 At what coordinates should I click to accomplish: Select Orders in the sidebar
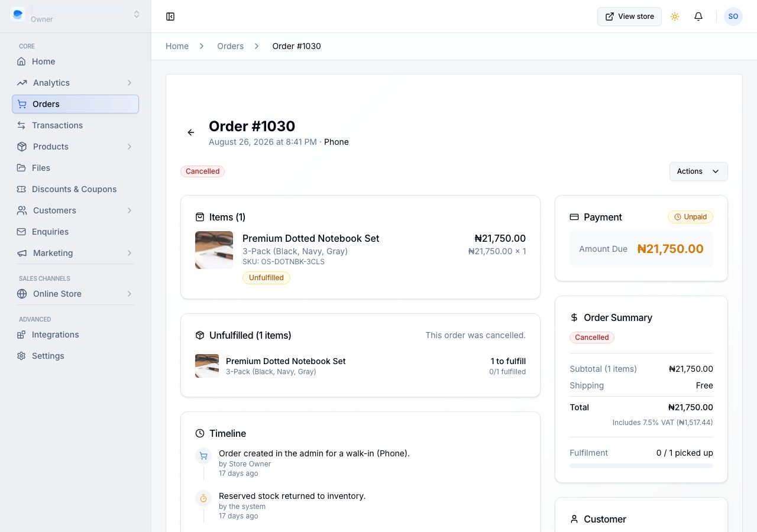pyautogui.click(x=75, y=104)
